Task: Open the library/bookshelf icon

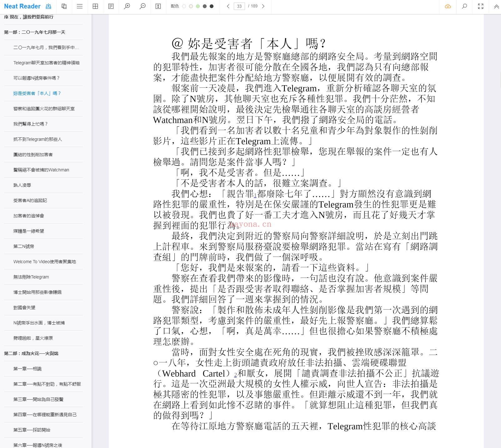Action: [x=64, y=6]
